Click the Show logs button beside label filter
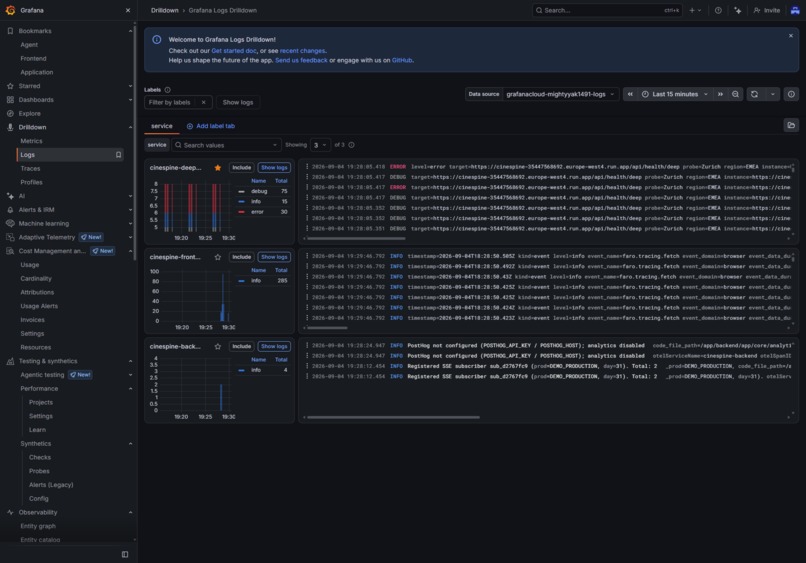The image size is (806, 563). pos(238,102)
